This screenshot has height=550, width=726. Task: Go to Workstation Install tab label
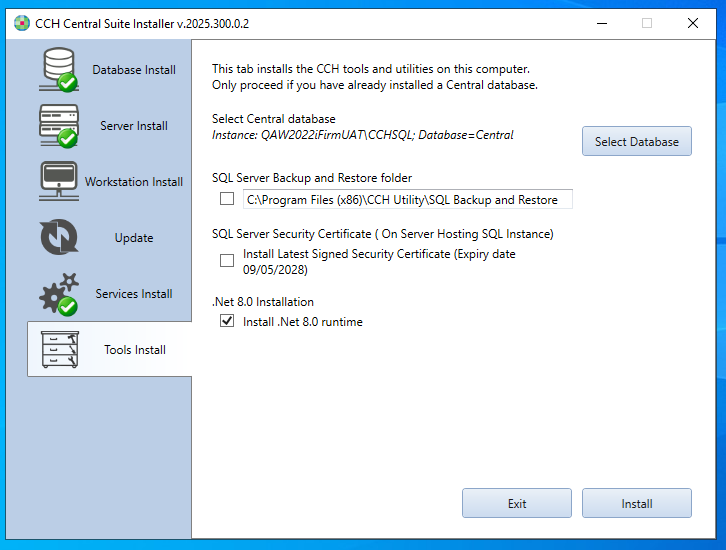click(134, 182)
